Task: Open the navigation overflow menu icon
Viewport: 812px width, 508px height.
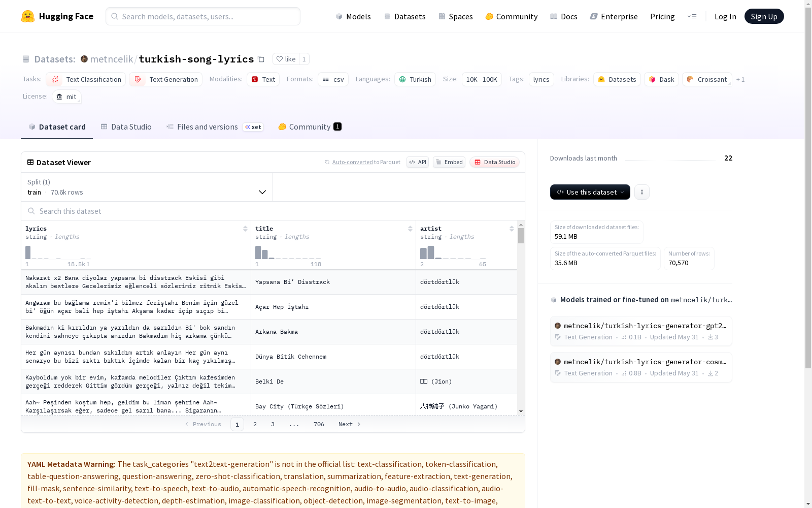Action: click(x=692, y=16)
